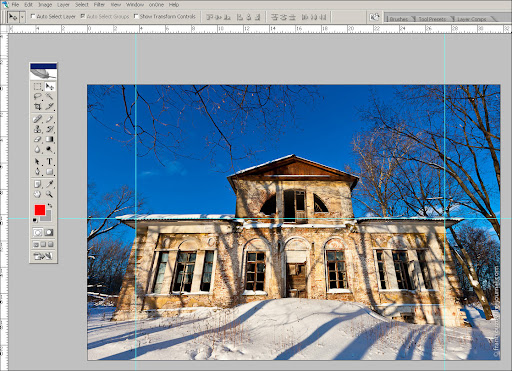
Task: Switch to the Brushes palette tab
Action: [399, 19]
